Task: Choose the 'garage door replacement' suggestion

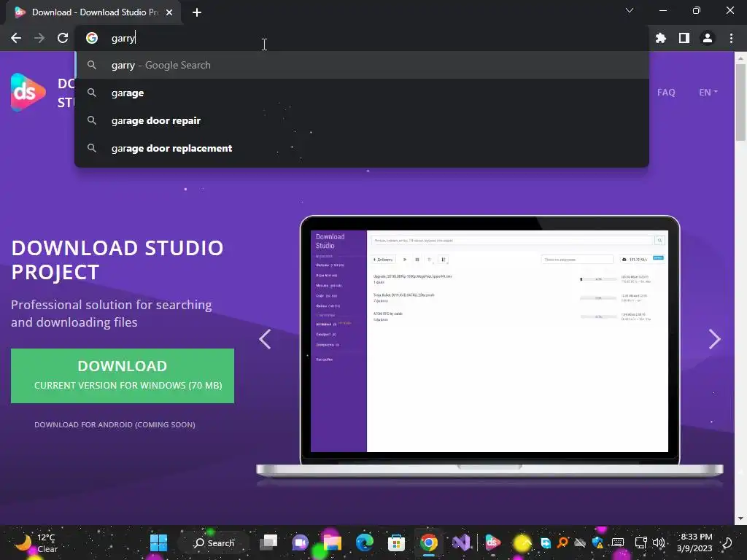Action: (362, 148)
